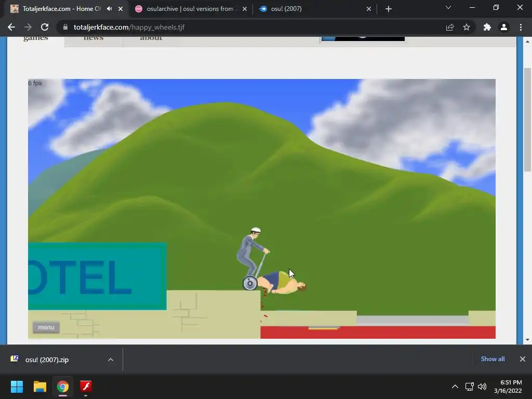This screenshot has width=532, height=399.
Task: Expand the tab search chevron
Action: pyautogui.click(x=448, y=7)
